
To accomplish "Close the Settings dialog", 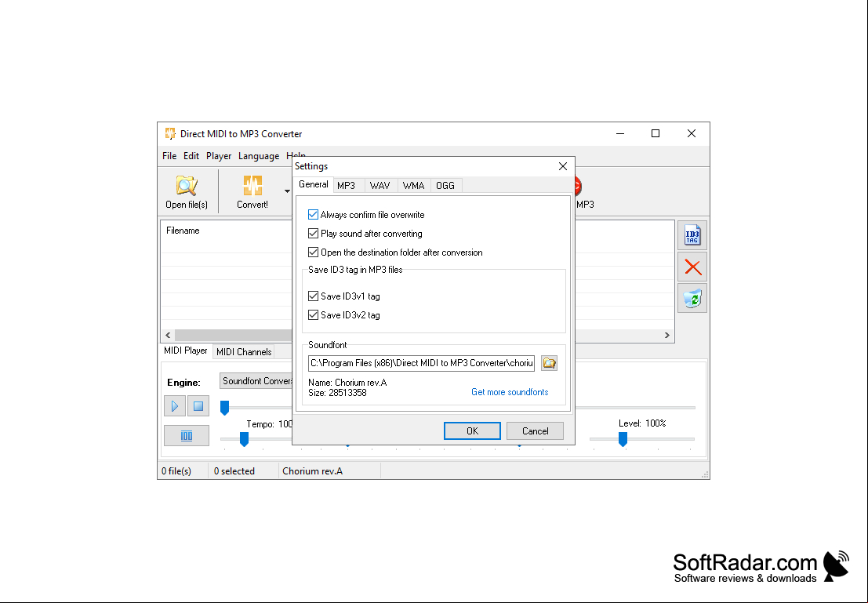I will (x=563, y=166).
